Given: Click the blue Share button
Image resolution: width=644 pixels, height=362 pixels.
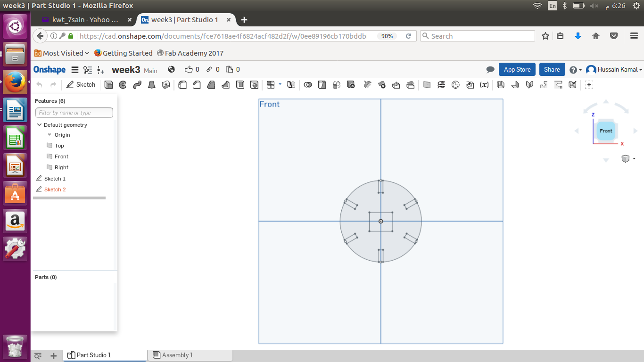Looking at the screenshot, I should 552,70.
